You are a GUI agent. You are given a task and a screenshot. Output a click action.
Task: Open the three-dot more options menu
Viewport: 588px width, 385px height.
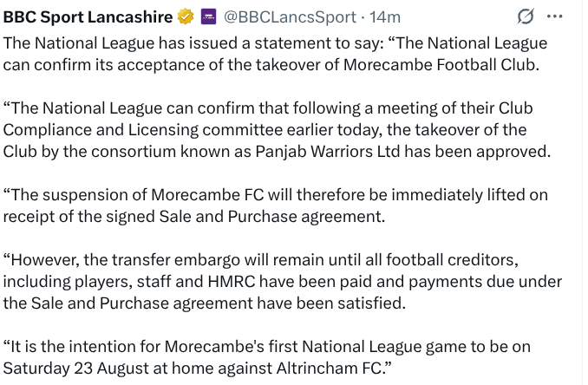click(556, 16)
